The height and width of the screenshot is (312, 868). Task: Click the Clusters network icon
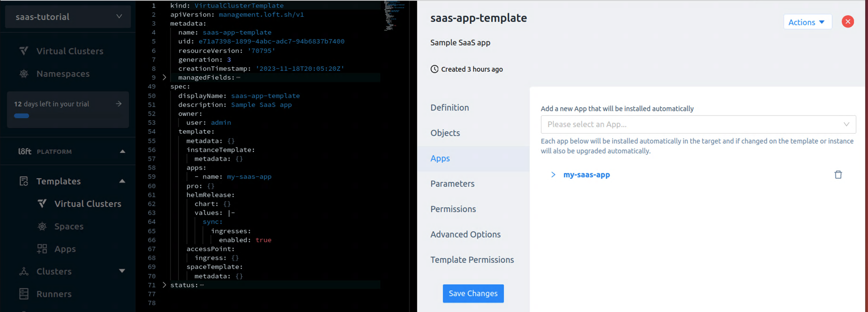[x=23, y=271]
